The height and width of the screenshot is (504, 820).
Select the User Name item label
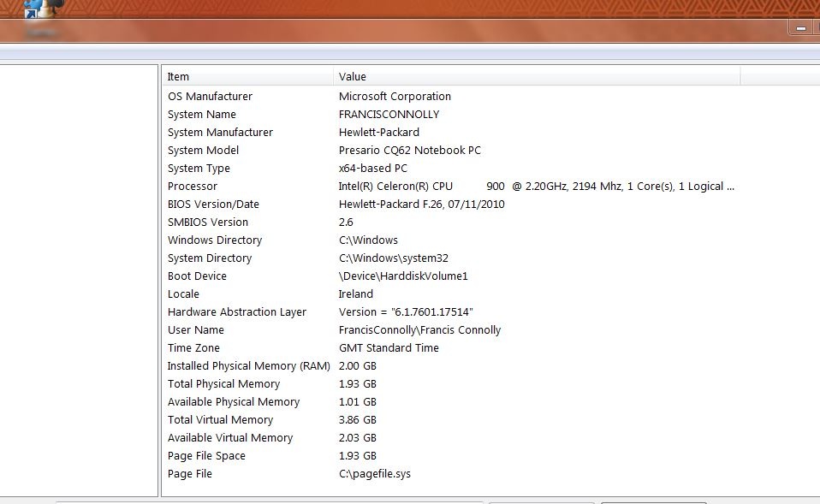196,330
